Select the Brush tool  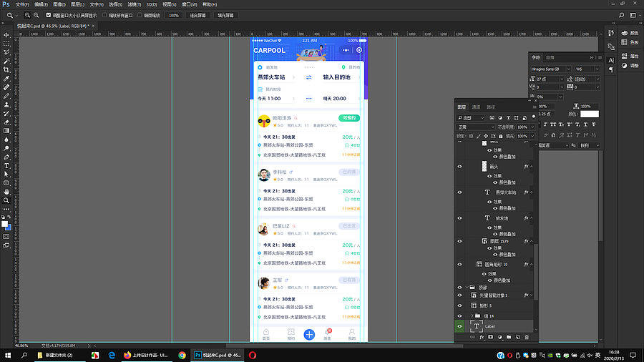point(6,96)
